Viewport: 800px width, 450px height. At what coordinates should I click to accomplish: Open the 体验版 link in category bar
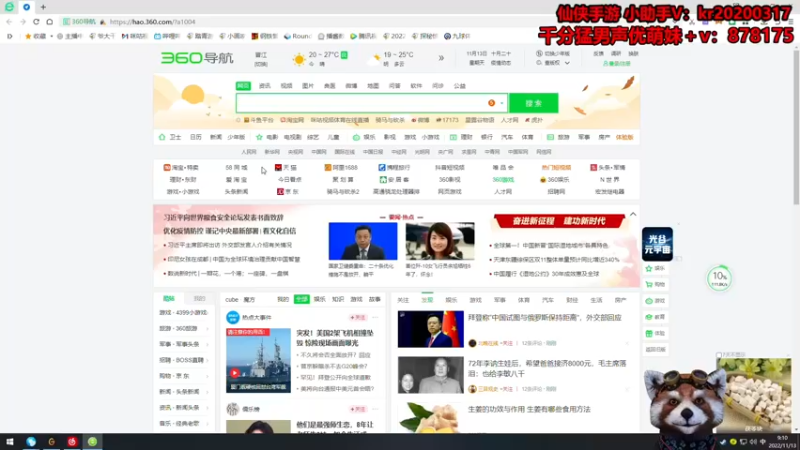[624, 137]
